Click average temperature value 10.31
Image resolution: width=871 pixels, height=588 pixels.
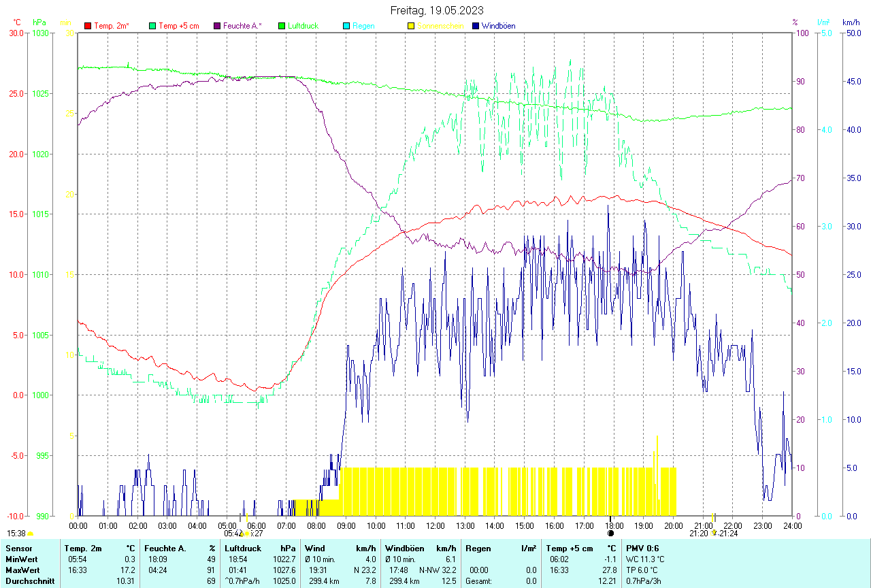pyautogui.click(x=126, y=581)
